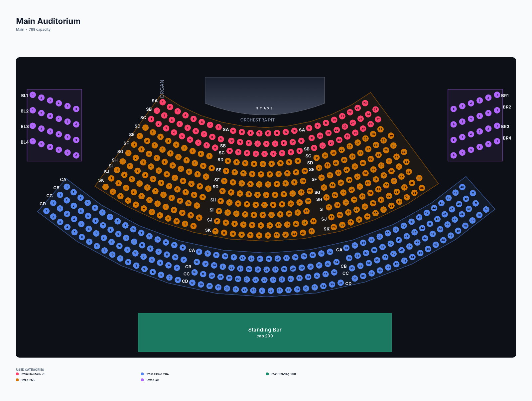The width and height of the screenshot is (532, 401).
Task: Click the Main Auditorium heading
Action: (x=48, y=21)
